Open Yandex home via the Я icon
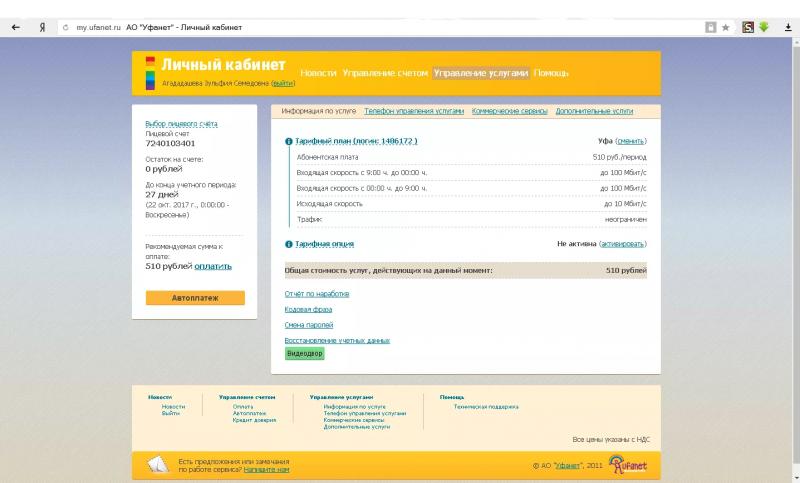800x483 pixels. tap(42, 28)
